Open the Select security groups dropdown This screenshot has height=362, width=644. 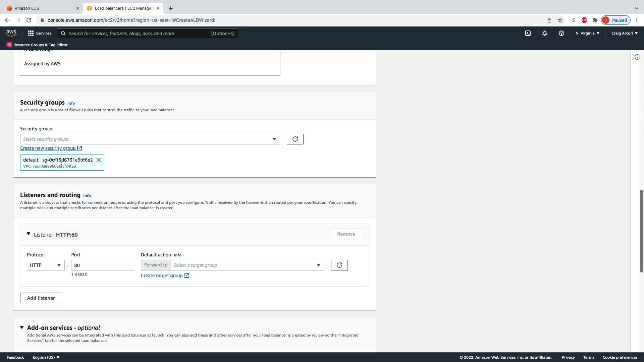(x=150, y=139)
